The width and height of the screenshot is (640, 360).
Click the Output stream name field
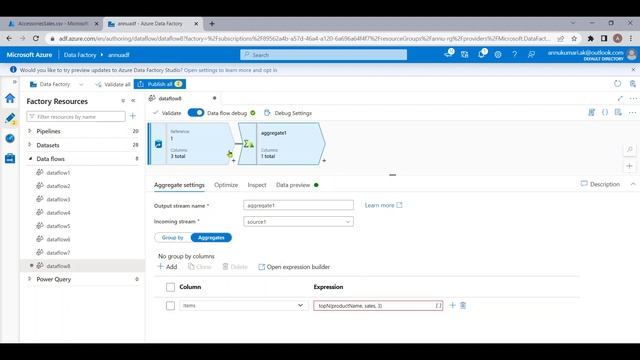(x=298, y=205)
